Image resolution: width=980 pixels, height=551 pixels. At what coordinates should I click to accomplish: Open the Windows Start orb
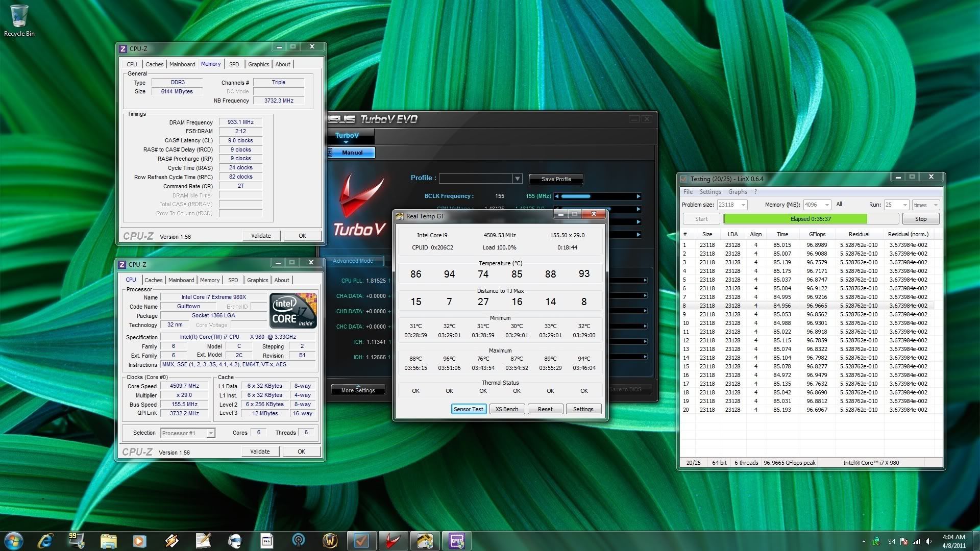coord(13,541)
